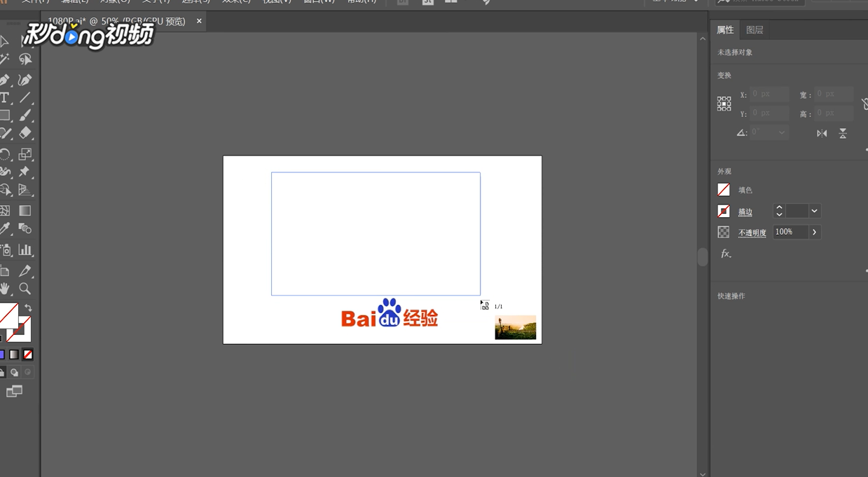Switch to the 图层 panel tab
The height and width of the screenshot is (477, 868).
(x=755, y=30)
